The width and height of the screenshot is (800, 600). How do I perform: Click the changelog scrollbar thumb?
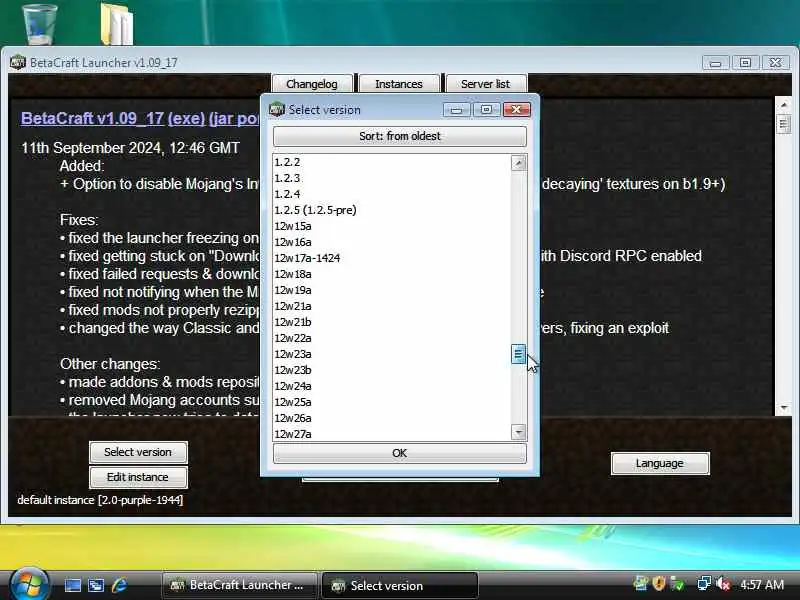coord(784,123)
